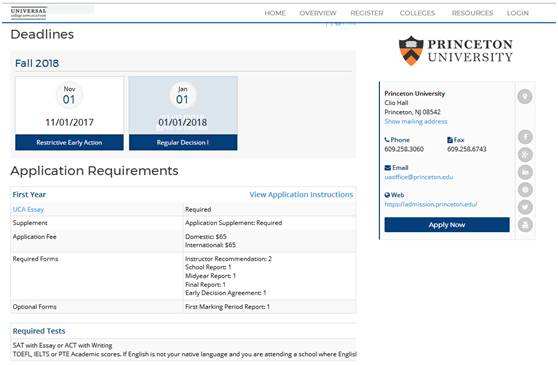Click the Nov 01 date circle

pos(69,95)
